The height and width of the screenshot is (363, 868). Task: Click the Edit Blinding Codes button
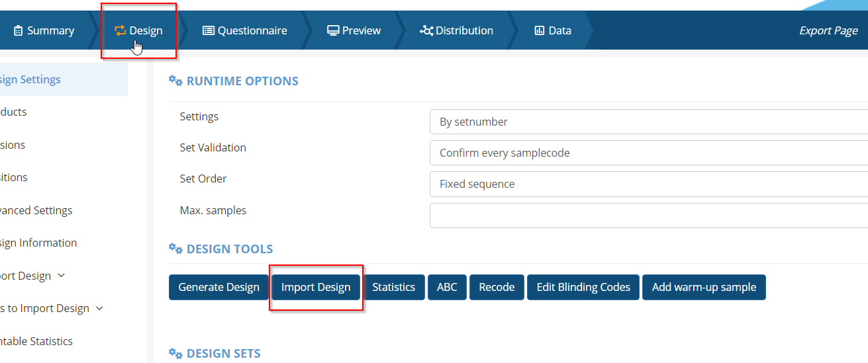click(x=583, y=287)
